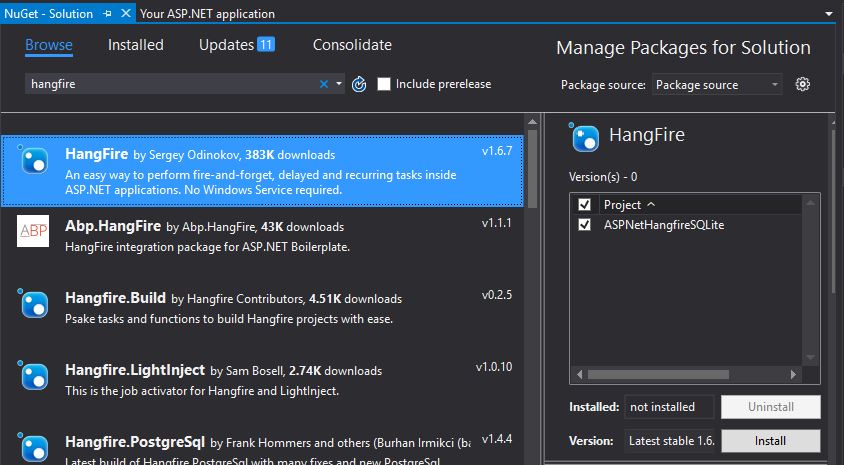Image resolution: width=844 pixels, height=465 pixels.
Task: Click the v1.4.4 version label
Action: coord(497,439)
